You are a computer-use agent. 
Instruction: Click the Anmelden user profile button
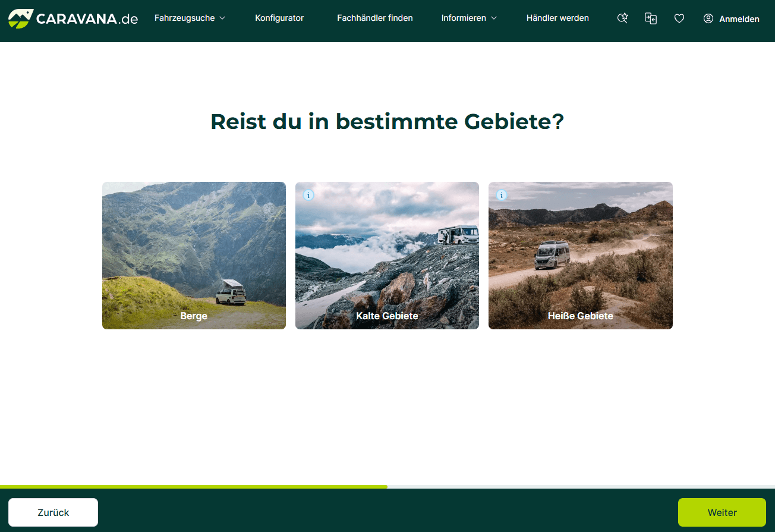point(731,18)
